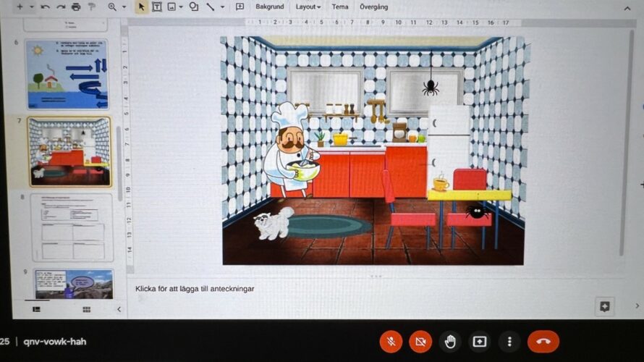Open the Övergång transitions panel

[373, 7]
